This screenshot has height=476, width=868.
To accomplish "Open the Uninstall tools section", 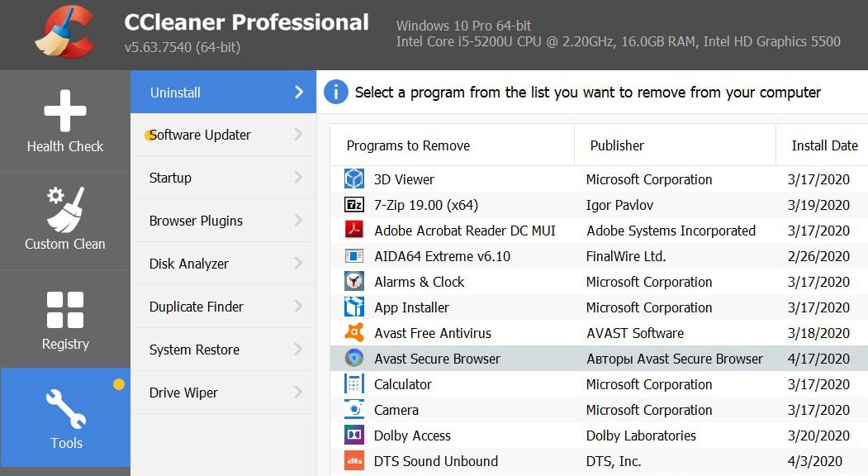I will (223, 92).
